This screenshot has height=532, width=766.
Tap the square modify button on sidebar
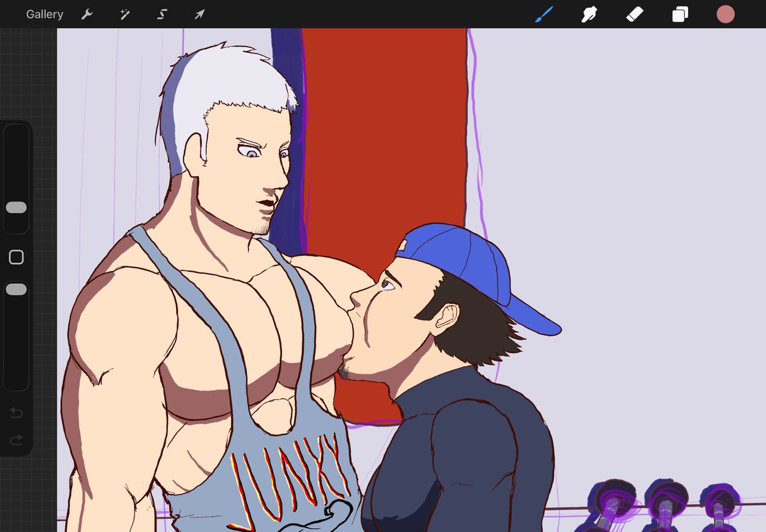coord(16,257)
